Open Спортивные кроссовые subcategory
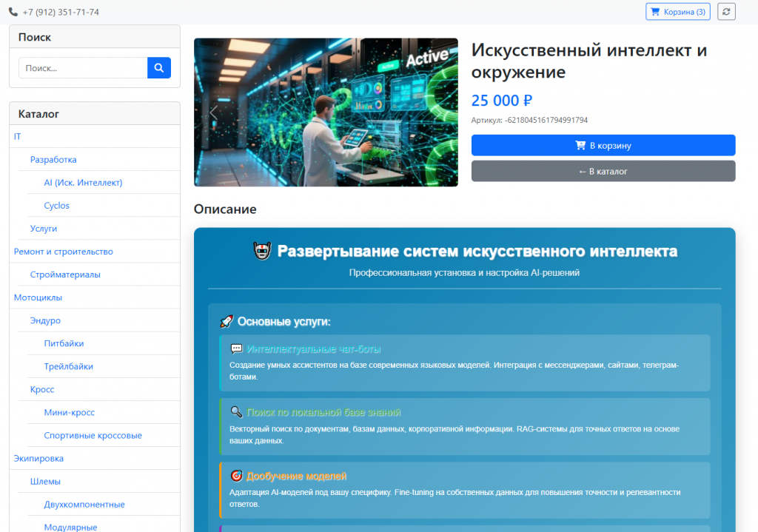 (x=93, y=435)
